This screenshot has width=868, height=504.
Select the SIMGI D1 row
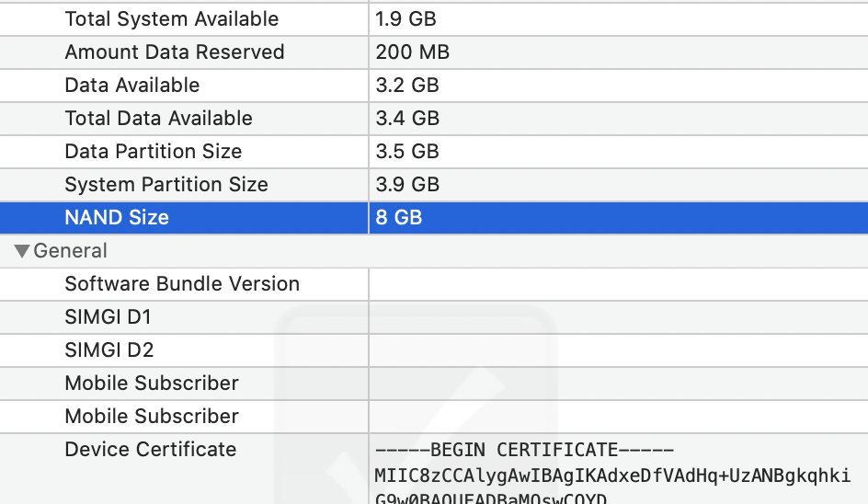pyautogui.click(x=108, y=317)
